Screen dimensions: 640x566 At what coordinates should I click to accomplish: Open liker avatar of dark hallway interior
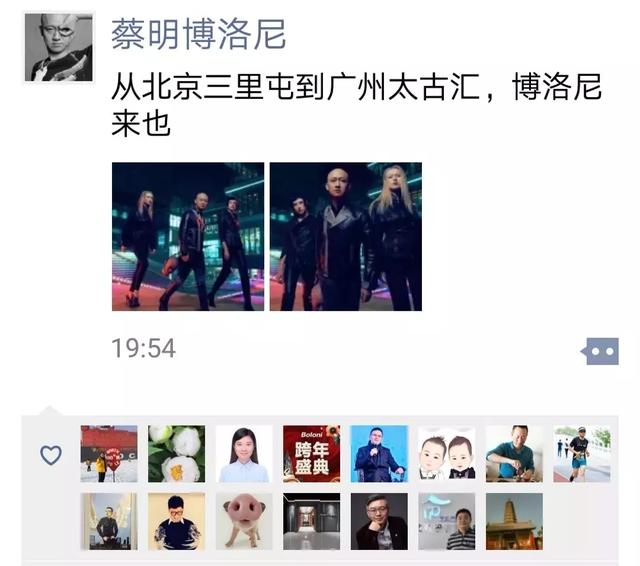point(311,521)
